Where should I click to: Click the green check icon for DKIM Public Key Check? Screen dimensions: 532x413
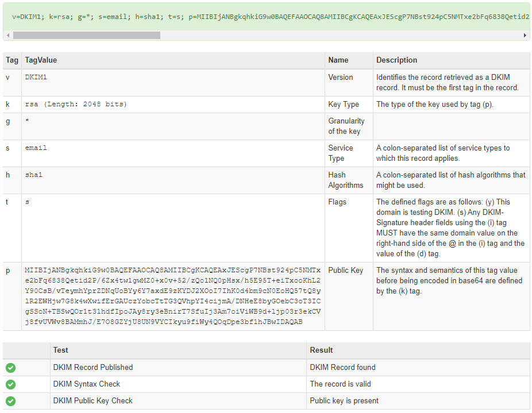pos(10,401)
